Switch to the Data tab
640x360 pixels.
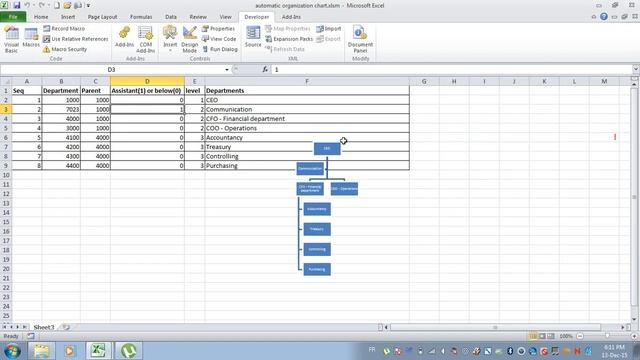click(x=171, y=17)
